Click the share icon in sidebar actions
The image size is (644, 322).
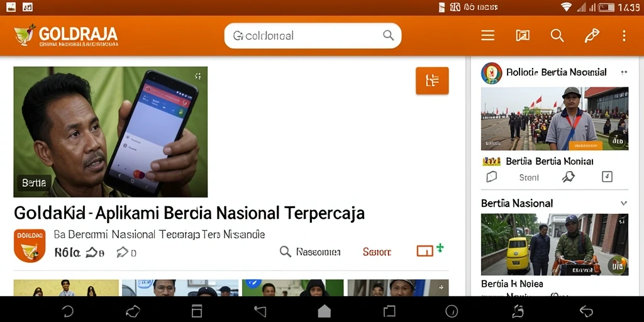[569, 177]
